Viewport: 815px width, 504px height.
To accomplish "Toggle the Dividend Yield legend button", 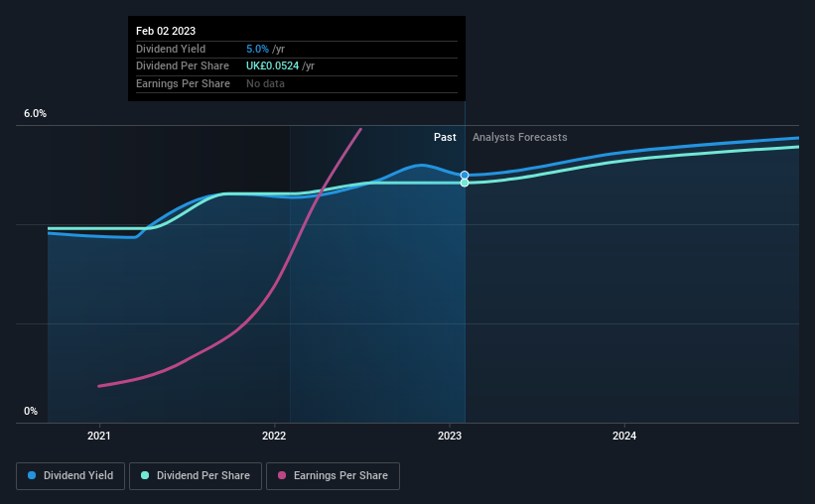I will [x=70, y=476].
